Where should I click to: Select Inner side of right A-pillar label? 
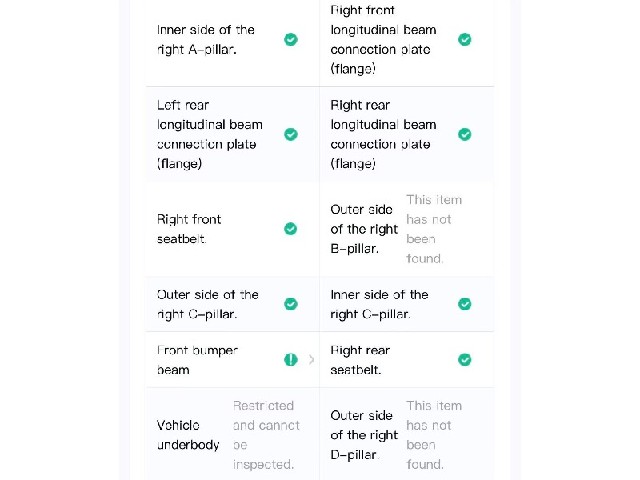pyautogui.click(x=206, y=40)
